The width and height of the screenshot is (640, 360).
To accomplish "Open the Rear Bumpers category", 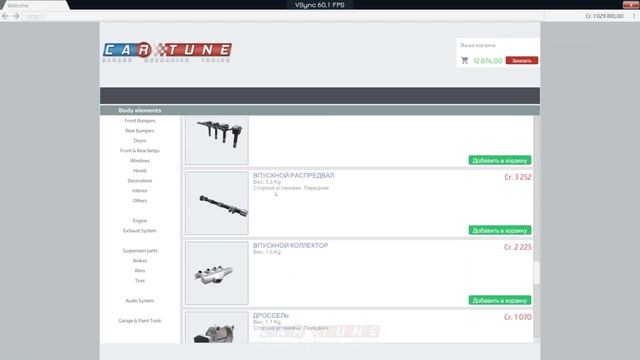I will pos(140,131).
